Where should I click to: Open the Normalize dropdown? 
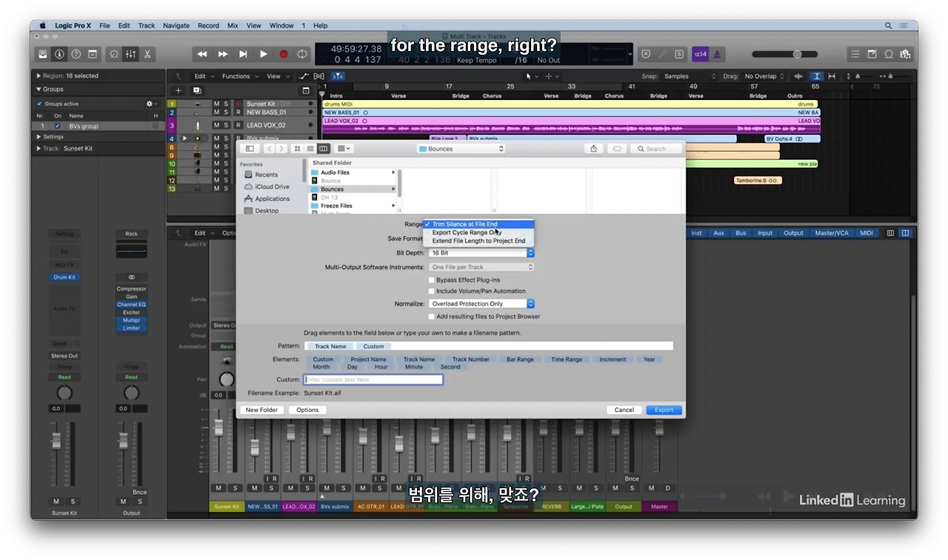coord(481,304)
